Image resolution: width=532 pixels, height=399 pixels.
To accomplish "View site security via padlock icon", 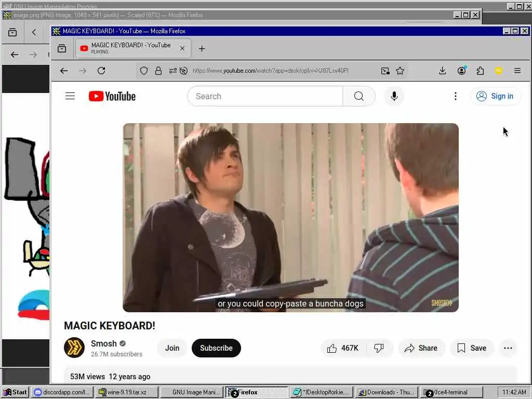I will click(158, 71).
